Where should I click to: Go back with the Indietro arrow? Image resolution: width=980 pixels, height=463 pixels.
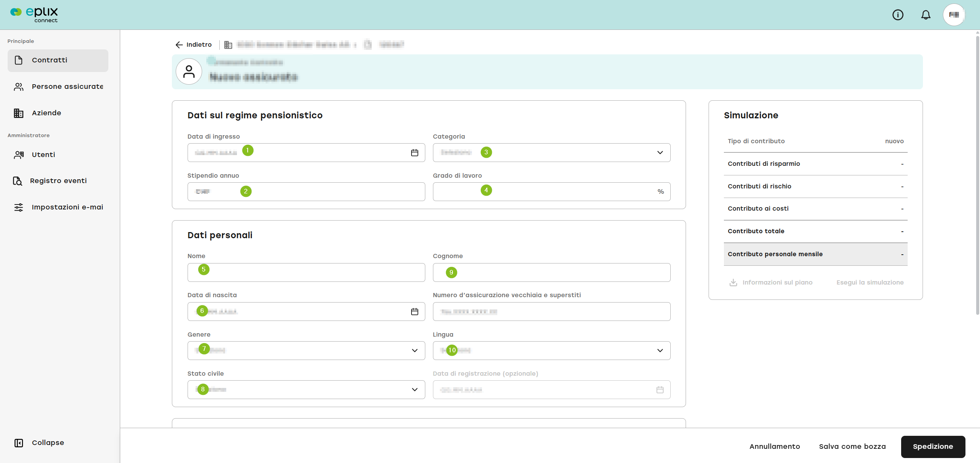pyautogui.click(x=193, y=45)
